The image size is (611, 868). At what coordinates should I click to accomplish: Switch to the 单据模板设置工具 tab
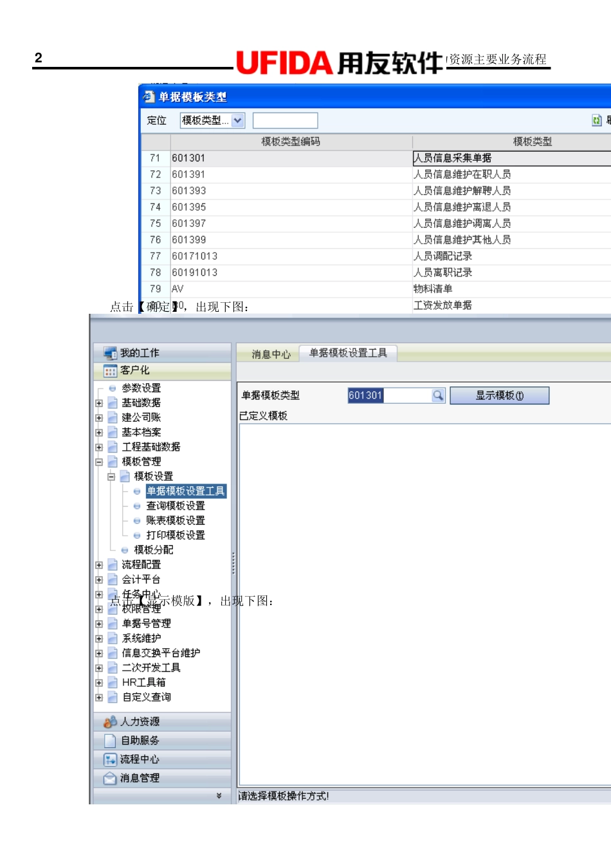click(x=348, y=353)
